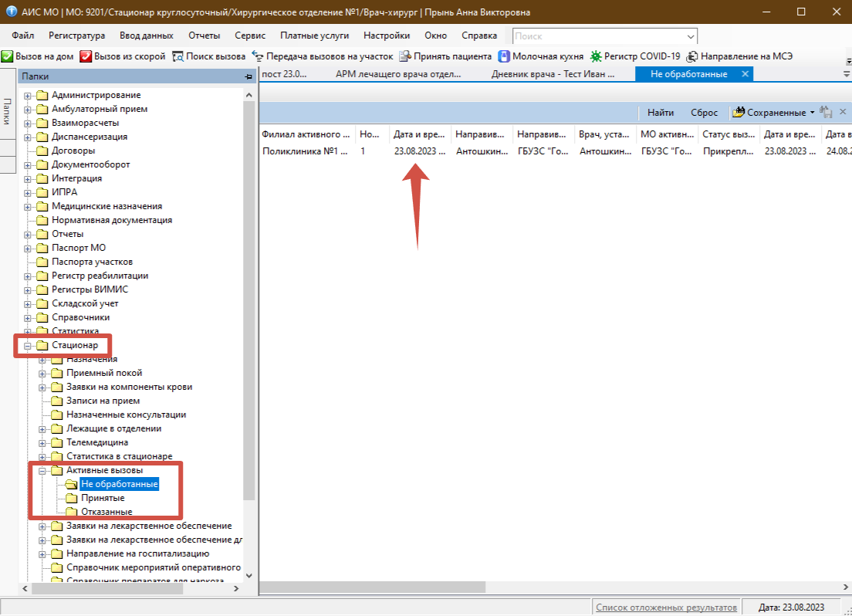This screenshot has height=616, width=852.
Task: Select the 'Прикрепл...' status cell
Action: pos(728,151)
